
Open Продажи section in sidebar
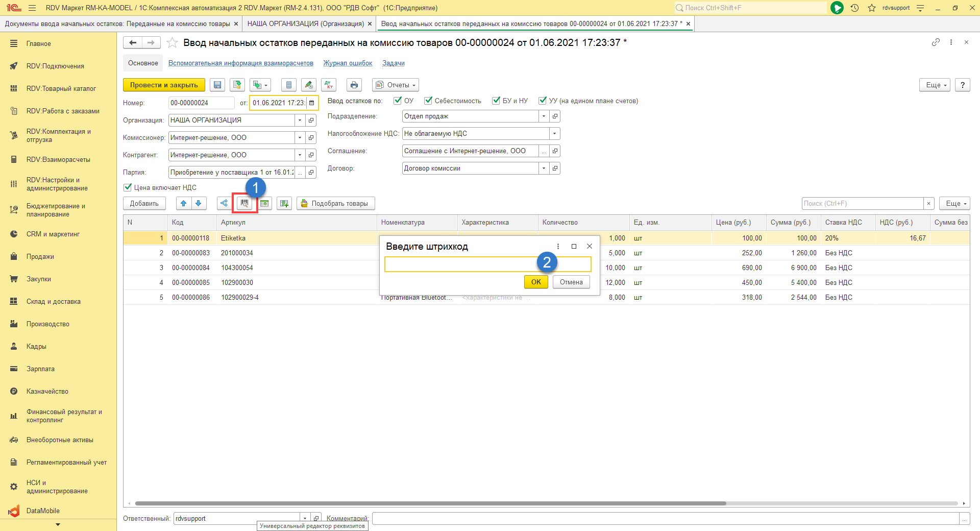(40, 257)
